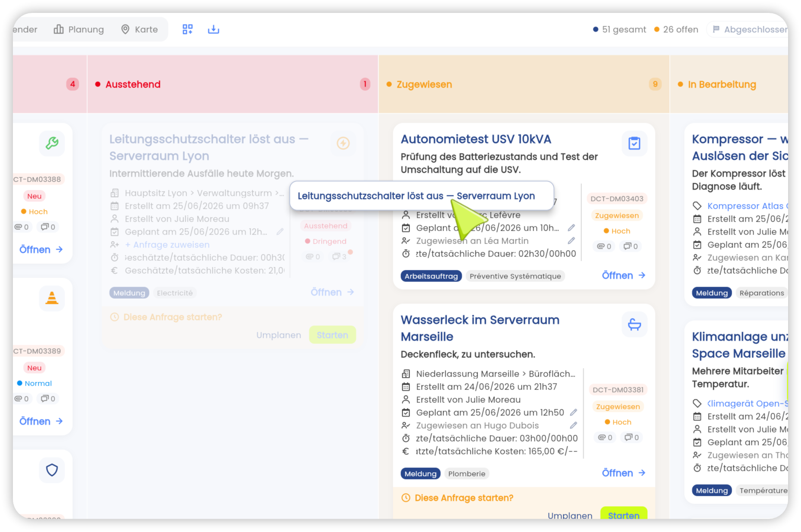The height and width of the screenshot is (532, 801).
Task: Click the Zugewiesen status on DCT-DM03403
Action: pyautogui.click(x=617, y=215)
